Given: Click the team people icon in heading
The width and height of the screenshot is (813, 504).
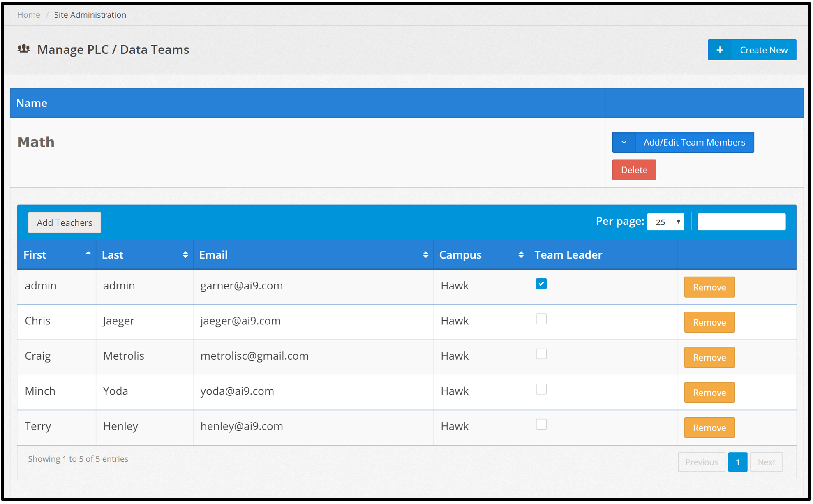Looking at the screenshot, I should pyautogui.click(x=24, y=49).
